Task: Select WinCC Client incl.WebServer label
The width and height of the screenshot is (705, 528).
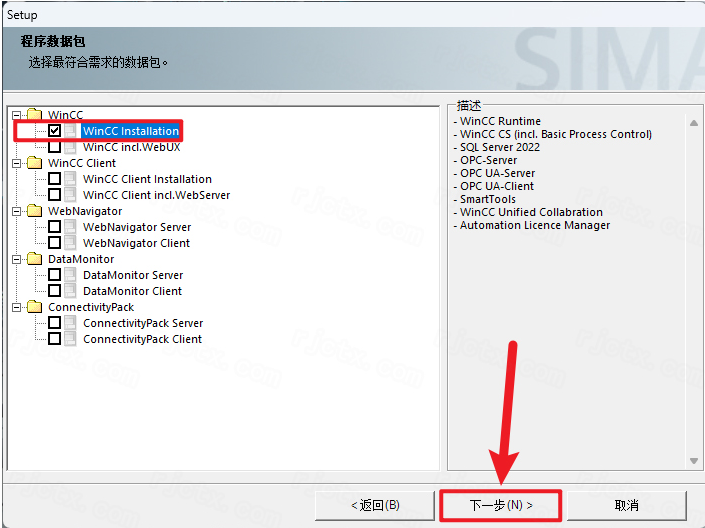Action: point(156,195)
